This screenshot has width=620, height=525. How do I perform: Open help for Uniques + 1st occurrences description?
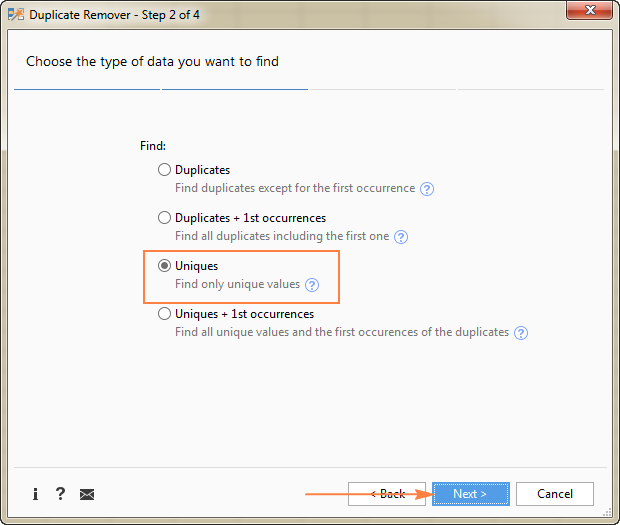click(x=520, y=333)
